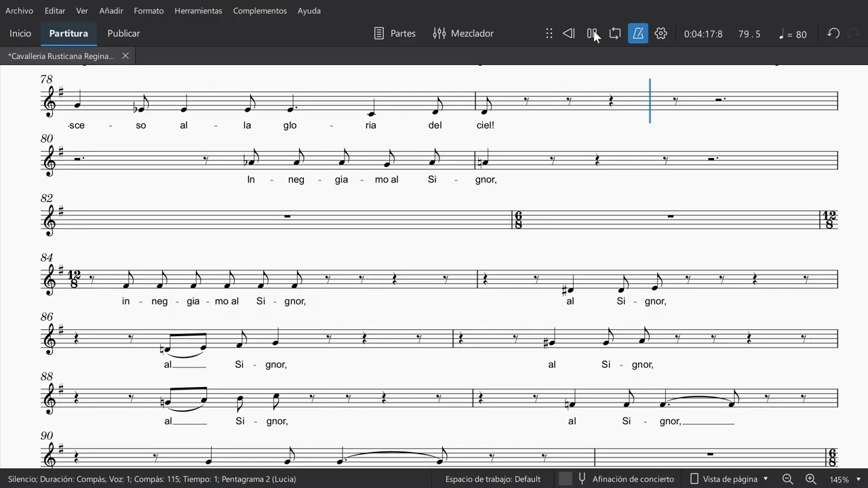Switch to the Inicio tab

pyautogui.click(x=20, y=33)
